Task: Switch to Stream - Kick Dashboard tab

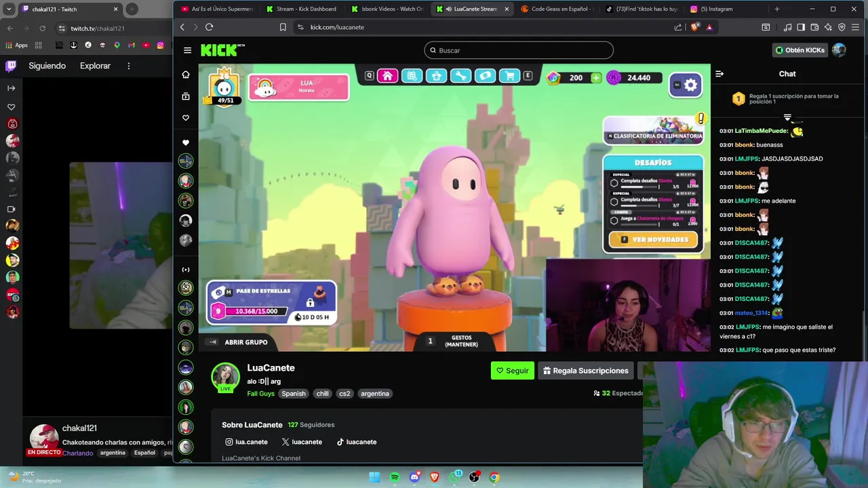Action: click(301, 9)
